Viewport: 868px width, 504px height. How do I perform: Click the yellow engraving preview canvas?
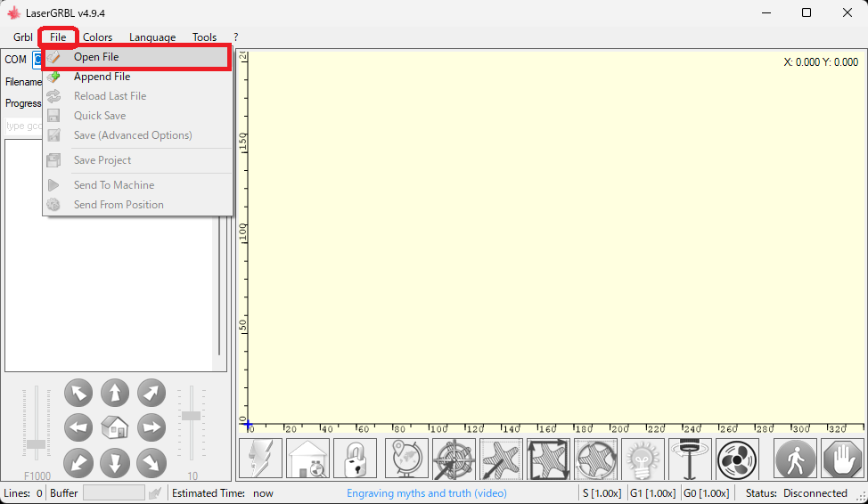(555, 238)
